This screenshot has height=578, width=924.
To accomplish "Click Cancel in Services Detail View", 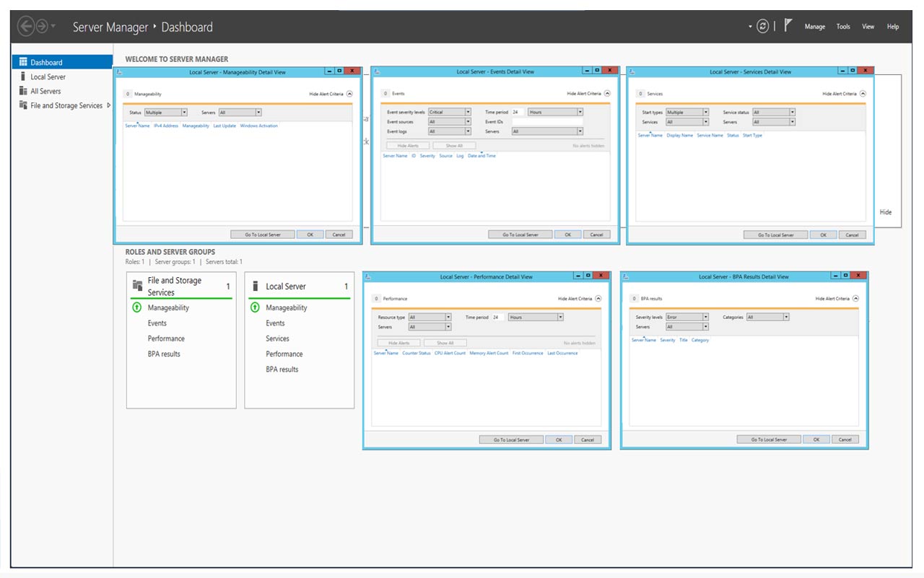I will point(852,235).
